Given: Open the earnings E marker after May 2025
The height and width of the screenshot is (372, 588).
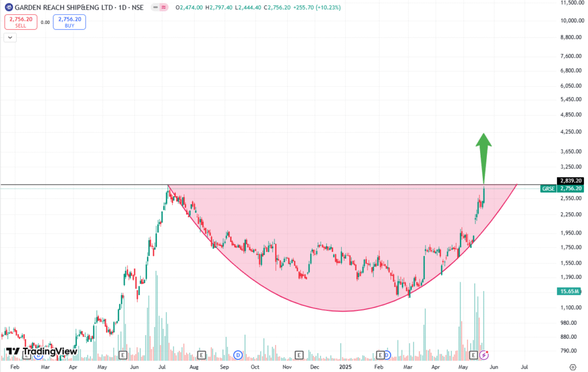Looking at the screenshot, I should pos(473,355).
